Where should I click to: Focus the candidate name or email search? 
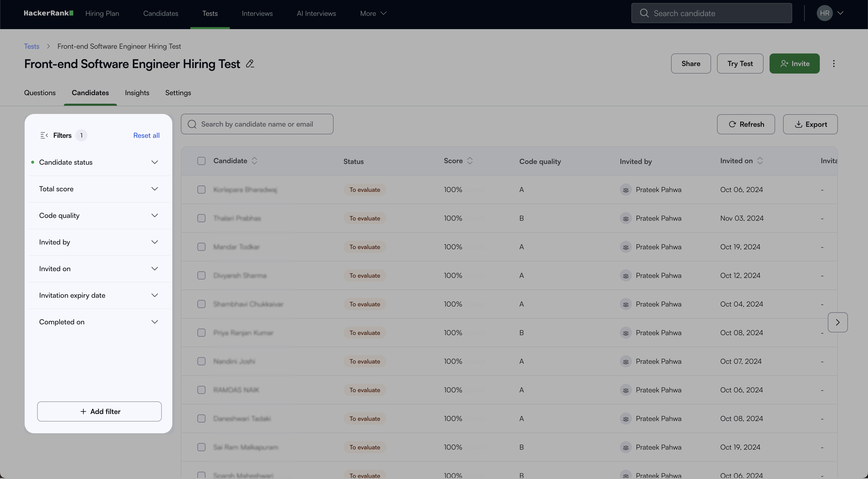pos(257,124)
